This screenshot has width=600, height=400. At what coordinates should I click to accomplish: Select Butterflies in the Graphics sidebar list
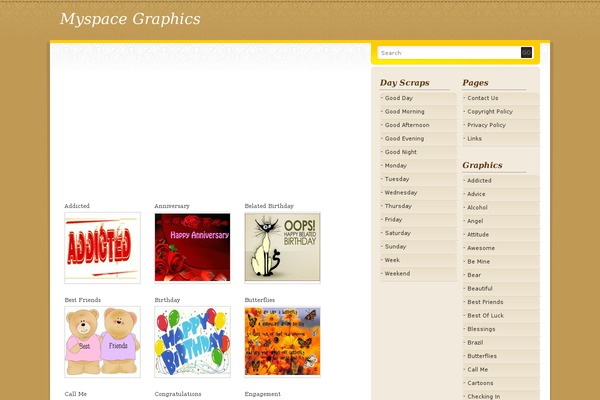coord(482,356)
